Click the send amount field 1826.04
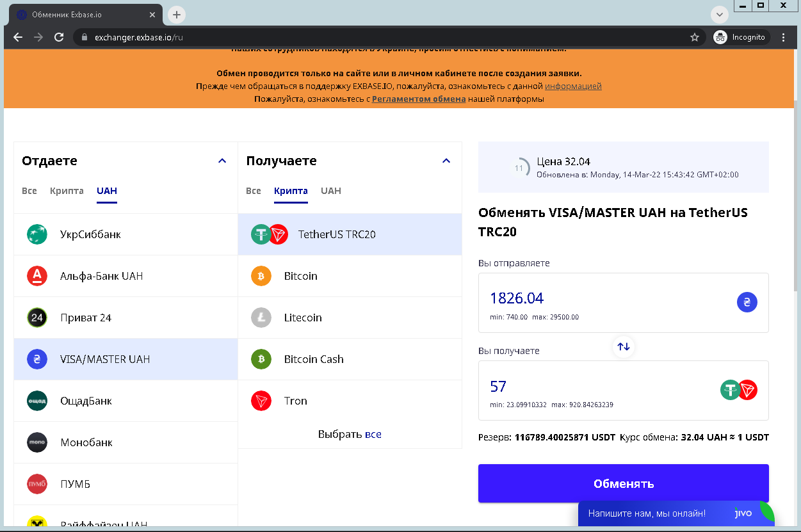The image size is (801, 532). coord(624,303)
